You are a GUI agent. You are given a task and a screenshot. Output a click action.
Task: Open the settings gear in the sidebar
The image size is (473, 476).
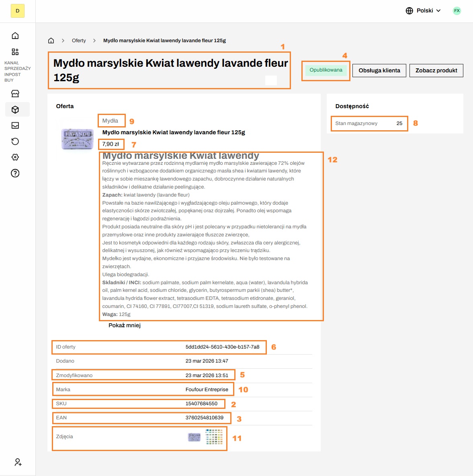point(15,157)
